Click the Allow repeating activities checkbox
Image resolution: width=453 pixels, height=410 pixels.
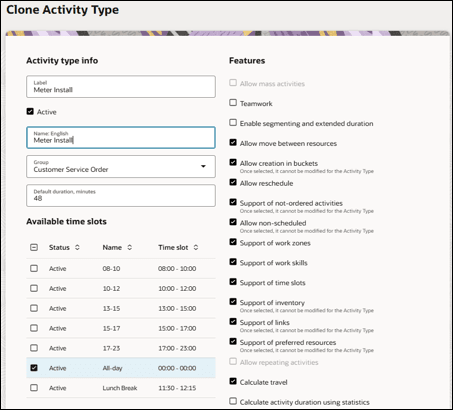pos(233,362)
